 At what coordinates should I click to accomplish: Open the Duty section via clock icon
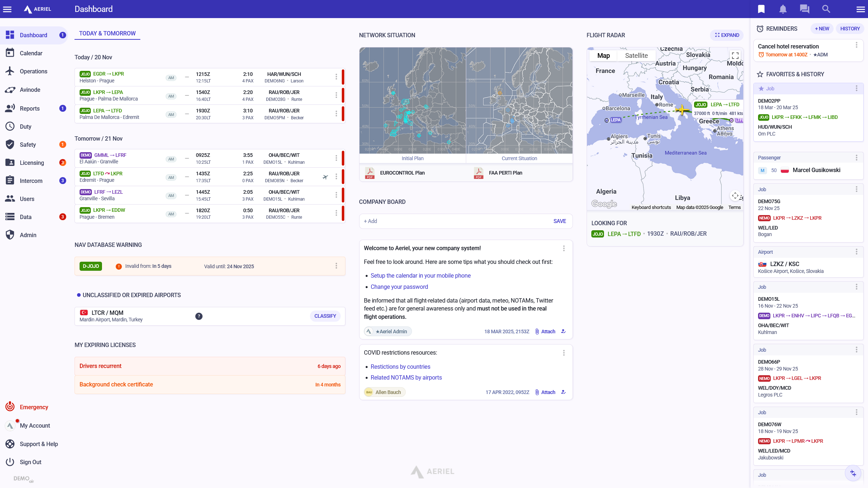coord(25,126)
